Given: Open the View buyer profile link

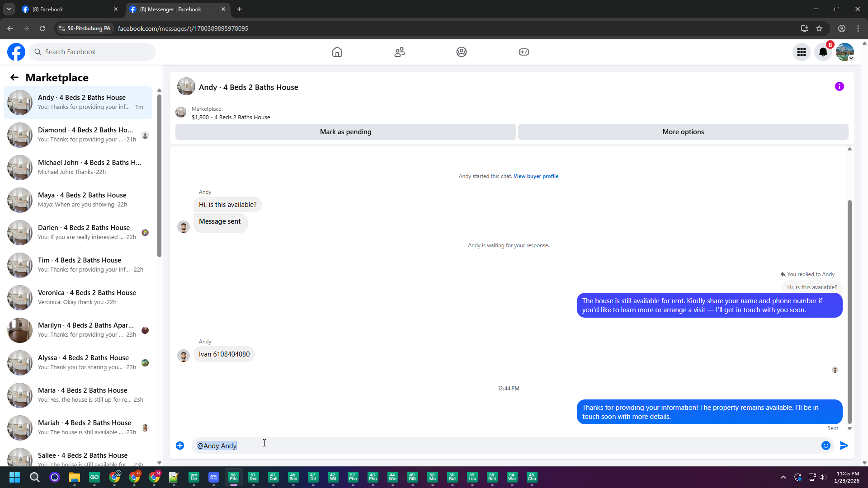Looking at the screenshot, I should [x=536, y=176].
